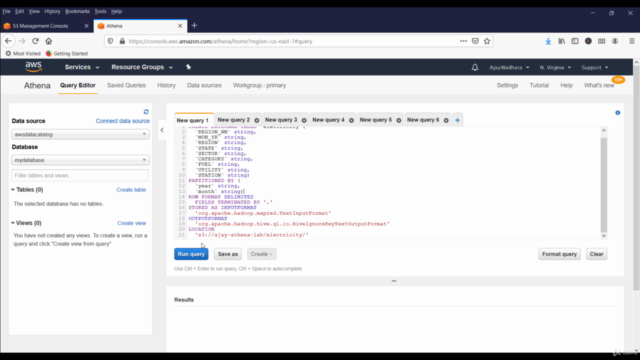Screen dimensions: 640x360
Task: Open the Firefox library icon
Action: tap(562, 41)
